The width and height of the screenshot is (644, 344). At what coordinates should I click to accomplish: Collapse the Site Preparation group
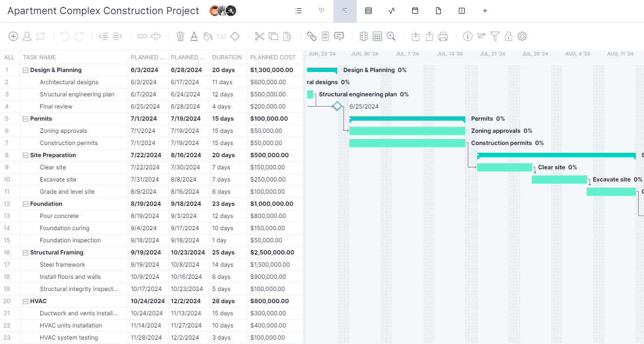pyautogui.click(x=26, y=155)
